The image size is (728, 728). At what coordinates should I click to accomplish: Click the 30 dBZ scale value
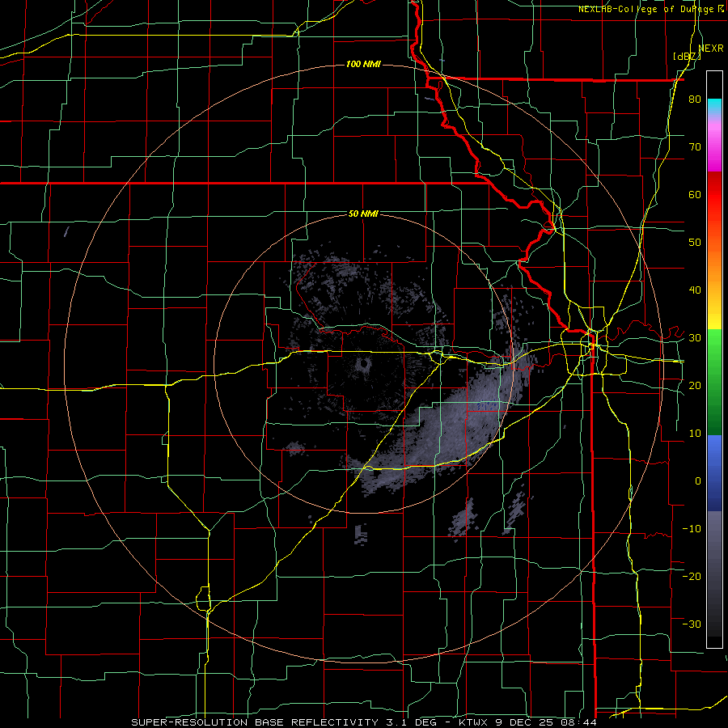point(695,337)
